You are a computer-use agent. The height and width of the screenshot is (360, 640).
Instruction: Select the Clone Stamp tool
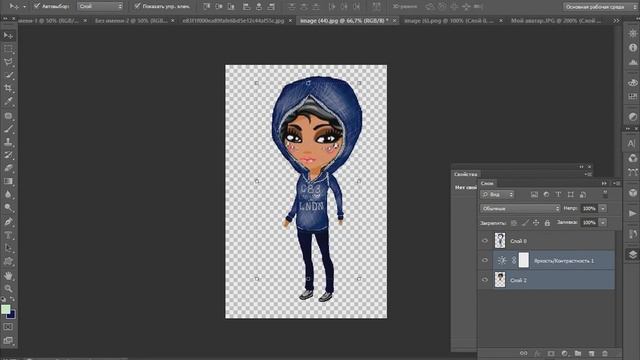[x=8, y=142]
